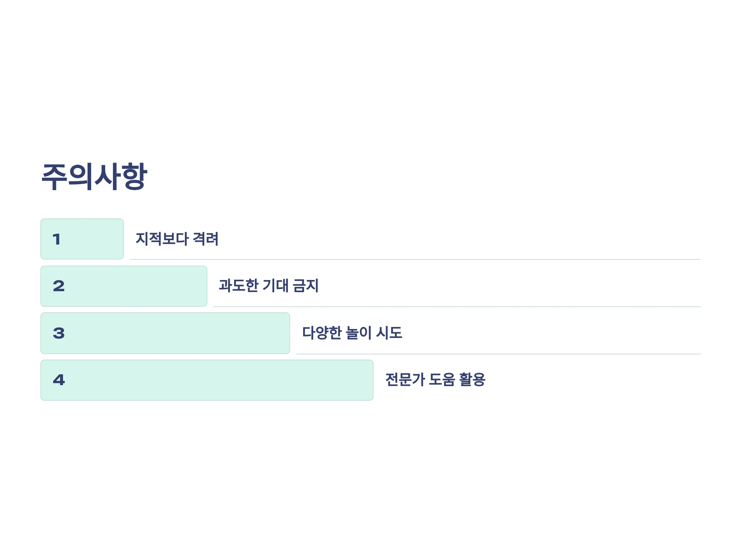Click the word 격려 in first item
747x560 pixels.
pyautogui.click(x=206, y=239)
